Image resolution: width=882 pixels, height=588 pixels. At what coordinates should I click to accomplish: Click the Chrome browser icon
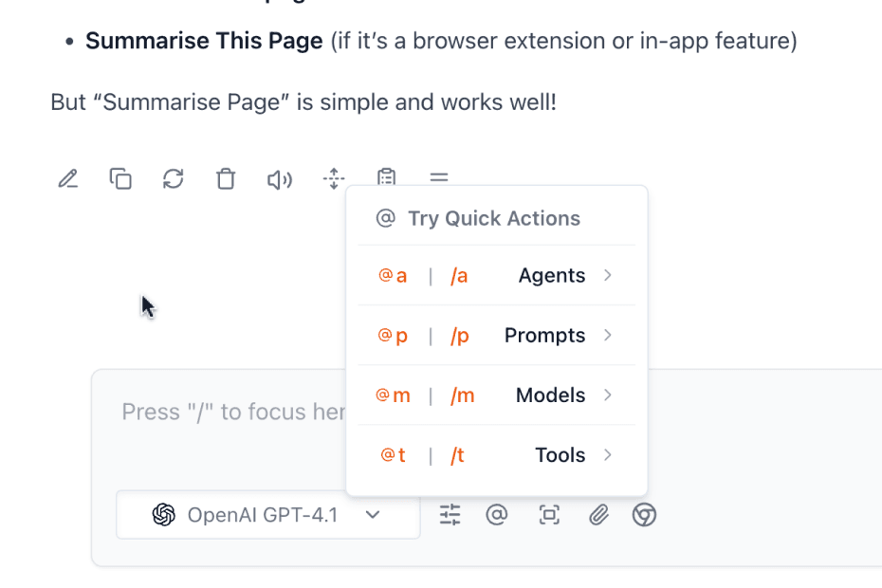(x=645, y=515)
